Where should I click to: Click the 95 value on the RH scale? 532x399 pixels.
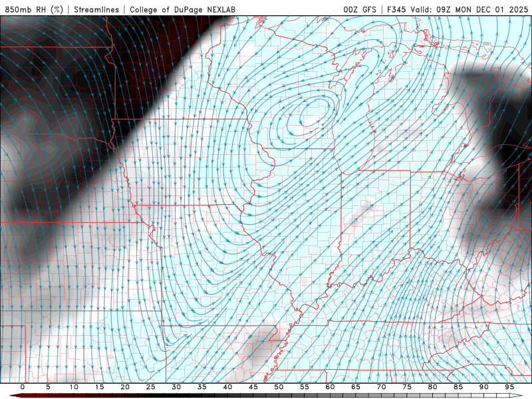coord(509,387)
